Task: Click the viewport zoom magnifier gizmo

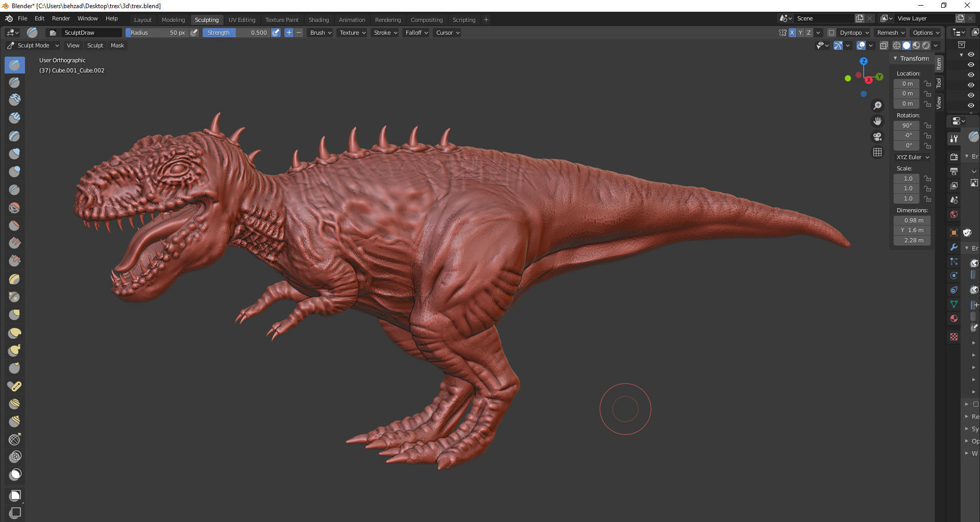Action: (x=877, y=106)
